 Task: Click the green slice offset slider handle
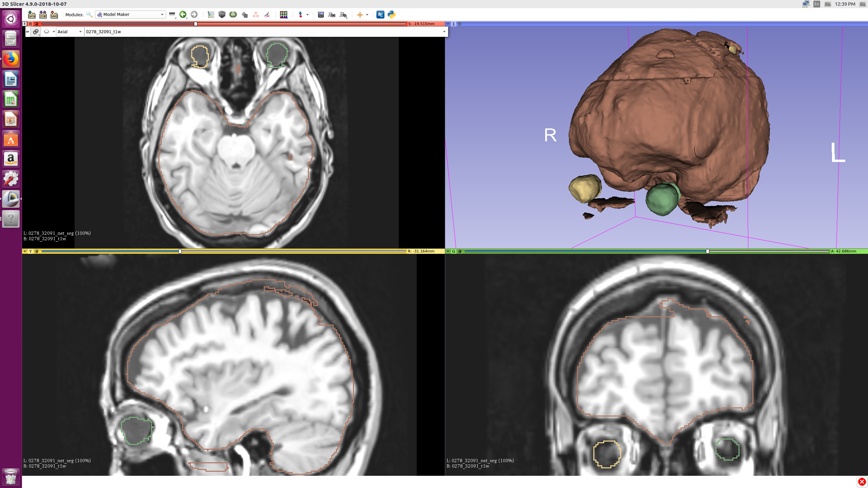coord(707,251)
